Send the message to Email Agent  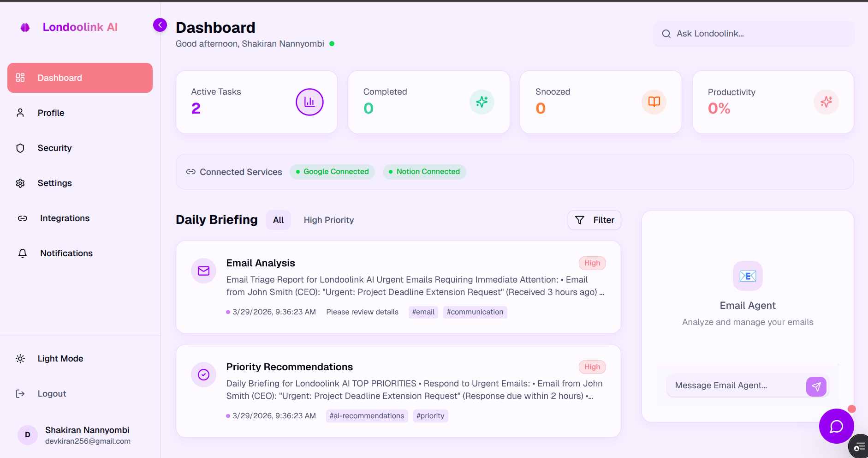coord(816,386)
